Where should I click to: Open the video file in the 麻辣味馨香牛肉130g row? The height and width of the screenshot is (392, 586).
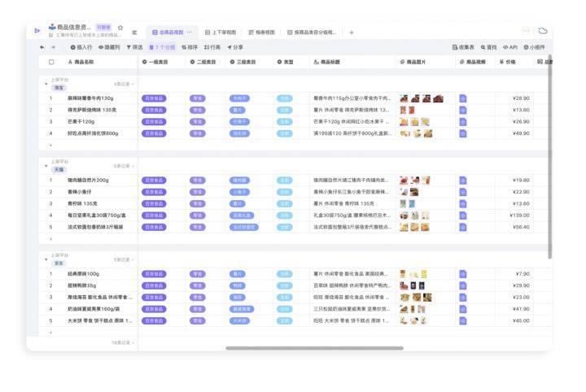[x=462, y=98]
